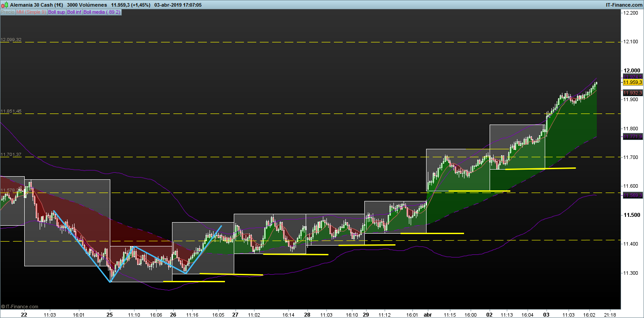Open the Boll sup indicator label
This screenshot has width=644, height=318.
[x=56, y=12]
